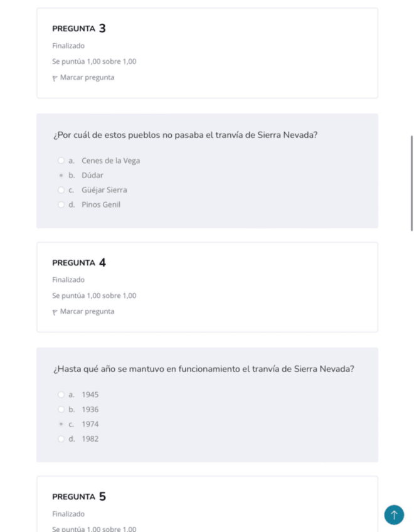Click the vertical page scrollbar thumb
This screenshot has width=414, height=532.
(411, 183)
